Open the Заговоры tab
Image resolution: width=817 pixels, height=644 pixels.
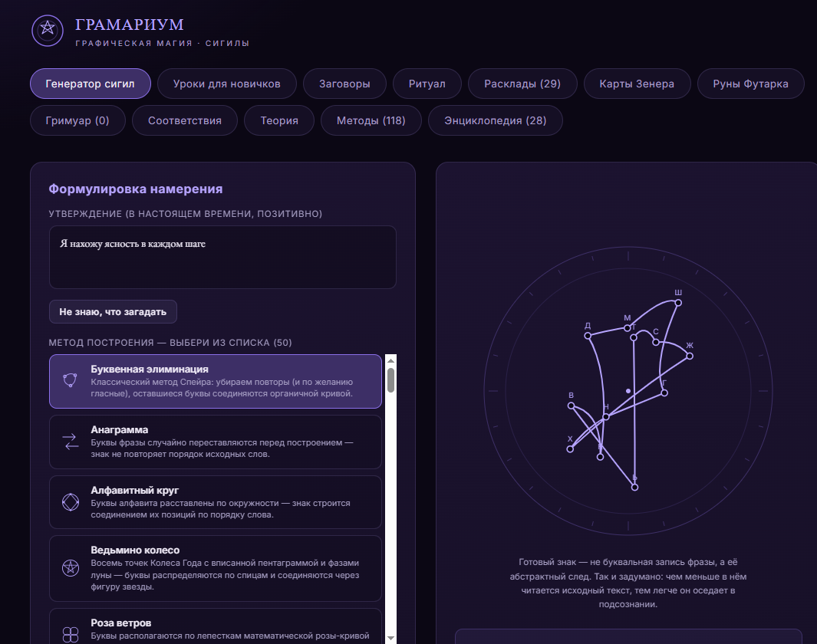[344, 84]
